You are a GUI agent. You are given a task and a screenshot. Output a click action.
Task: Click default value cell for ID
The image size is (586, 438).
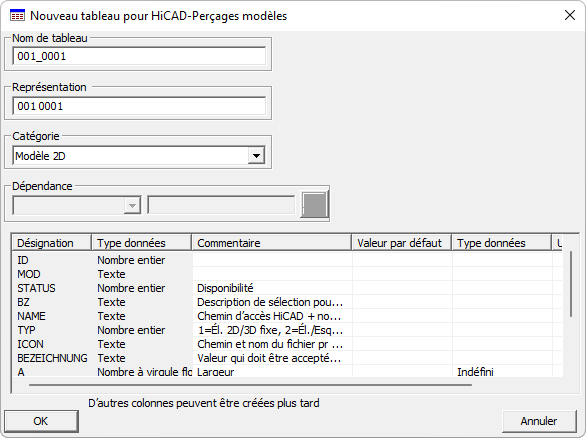[402, 260]
